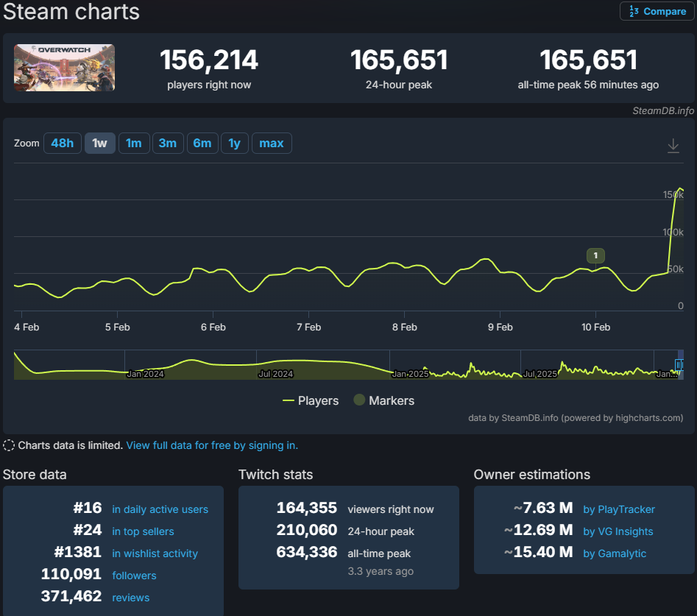Viewport: 697px width, 616px height.
Task: Click the '24-hour peak' label under 165,651
Action: click(399, 85)
